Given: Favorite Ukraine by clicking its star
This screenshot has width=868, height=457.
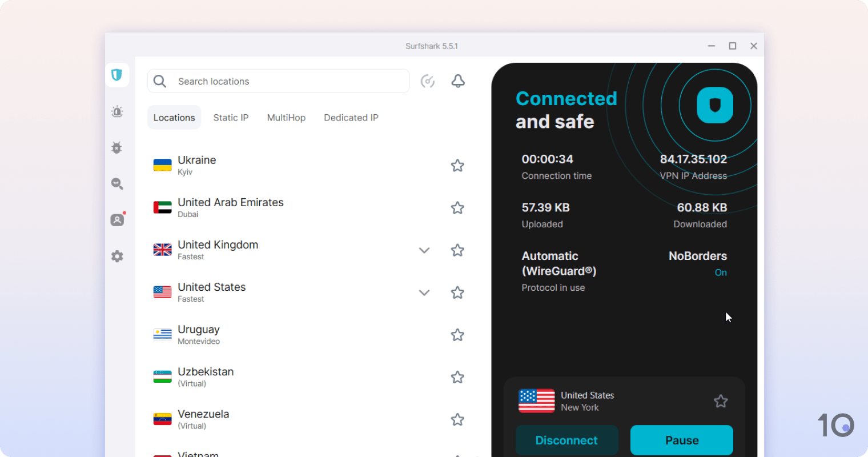Looking at the screenshot, I should click(457, 165).
